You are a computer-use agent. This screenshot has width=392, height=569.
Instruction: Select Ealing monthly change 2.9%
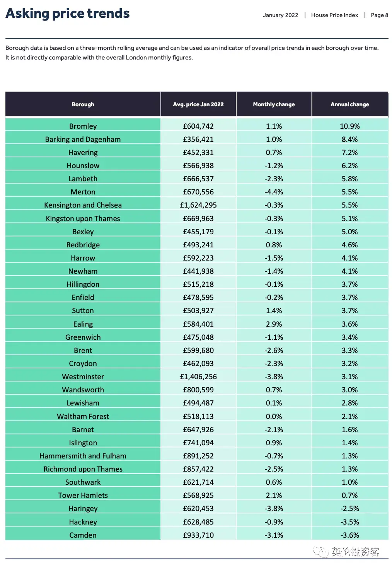[274, 324]
